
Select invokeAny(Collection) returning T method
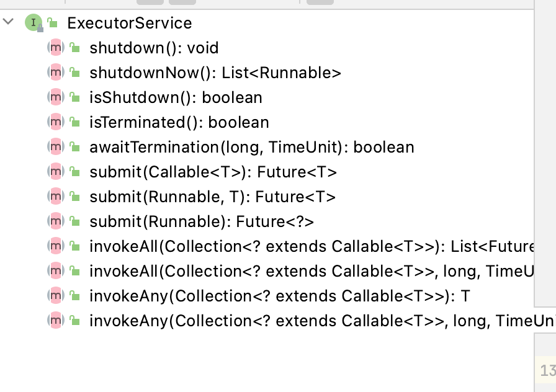[x=279, y=296]
